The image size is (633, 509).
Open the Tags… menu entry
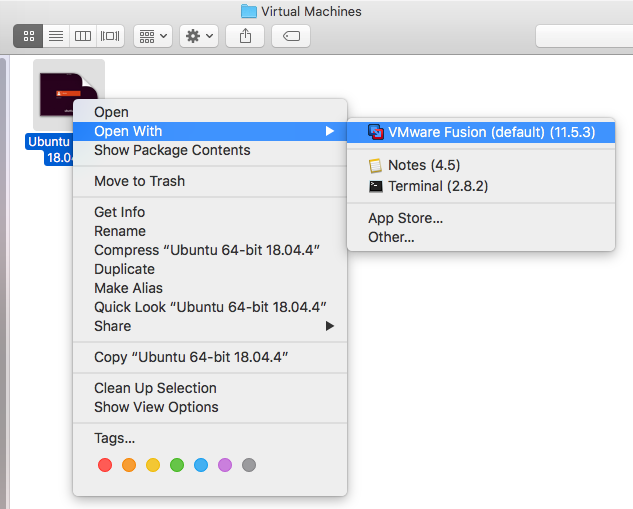(210, 438)
